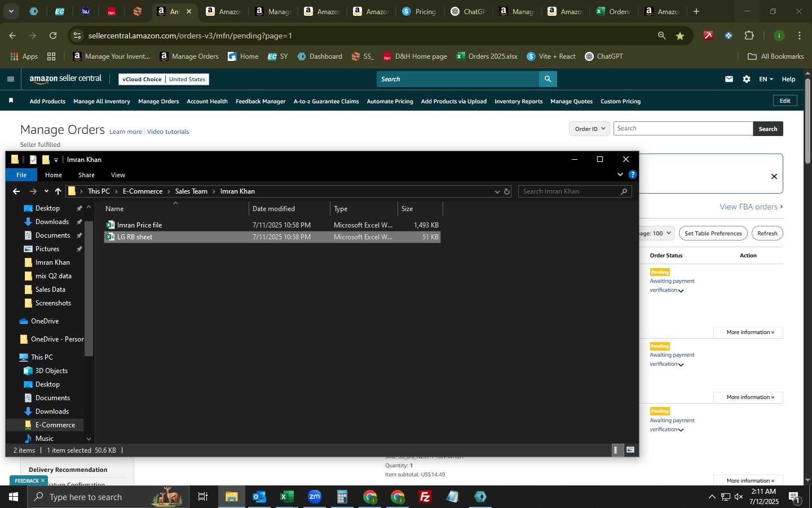Open Windows Task View

click(203, 497)
